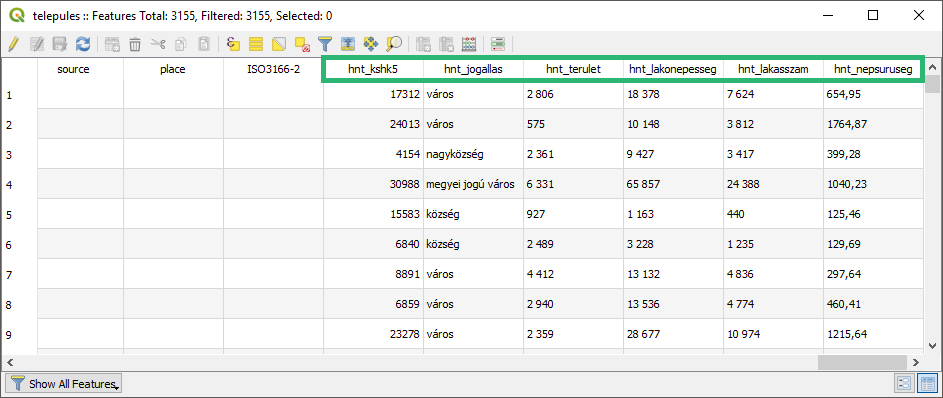The height and width of the screenshot is (398, 943).
Task: Click the cell with value 399,28
Action: (873, 155)
